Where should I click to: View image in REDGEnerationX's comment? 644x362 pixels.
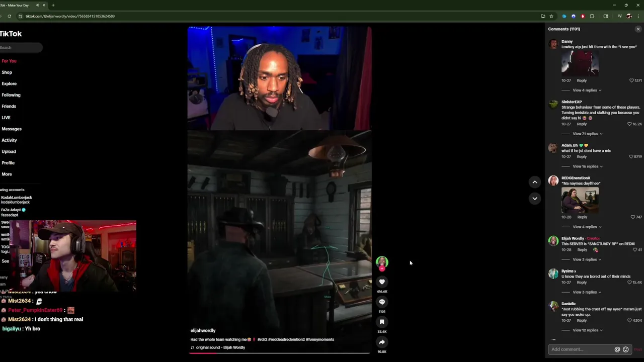coord(580,200)
